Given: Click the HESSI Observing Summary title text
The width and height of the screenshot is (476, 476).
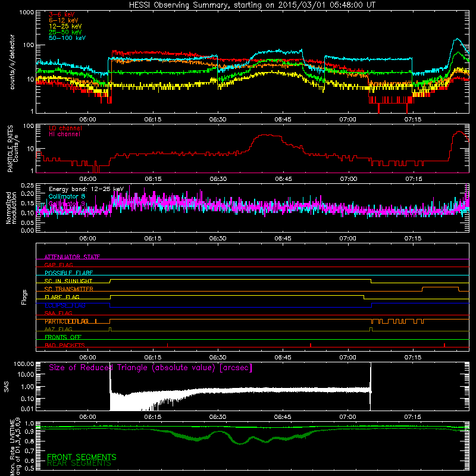Looking at the screenshot, I should (x=252, y=5).
